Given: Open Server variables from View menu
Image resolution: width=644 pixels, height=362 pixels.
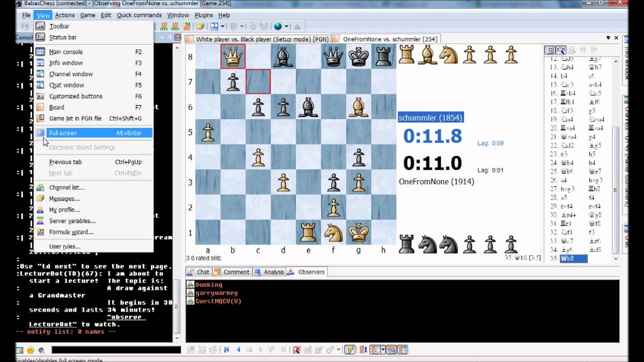Looking at the screenshot, I should click(93, 221).
